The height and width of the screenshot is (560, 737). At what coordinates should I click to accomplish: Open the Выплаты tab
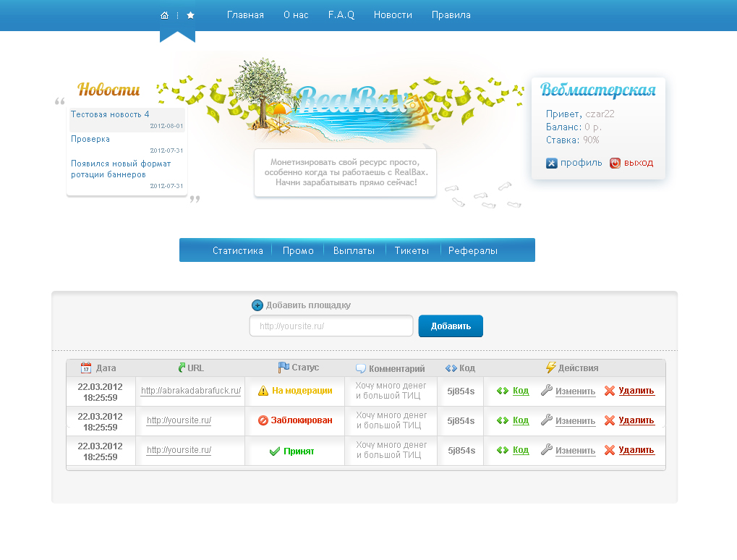(x=354, y=250)
